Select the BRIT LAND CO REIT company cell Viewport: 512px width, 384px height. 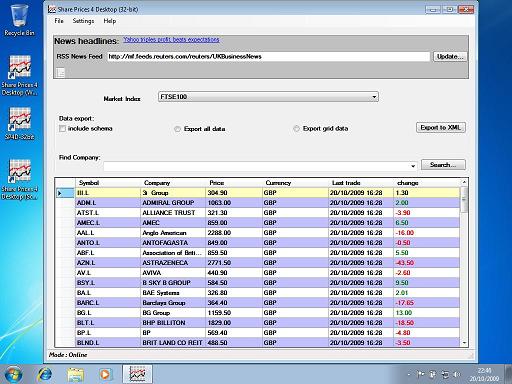pos(173,343)
